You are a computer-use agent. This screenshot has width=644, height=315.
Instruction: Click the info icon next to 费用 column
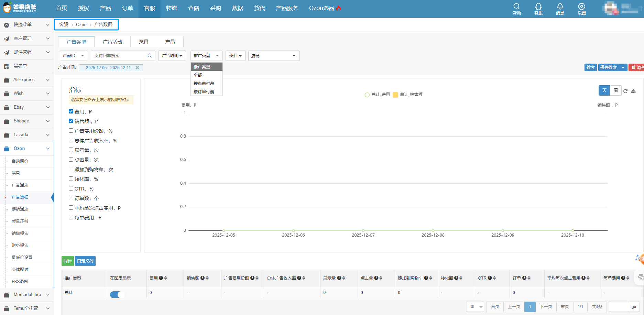161,278
